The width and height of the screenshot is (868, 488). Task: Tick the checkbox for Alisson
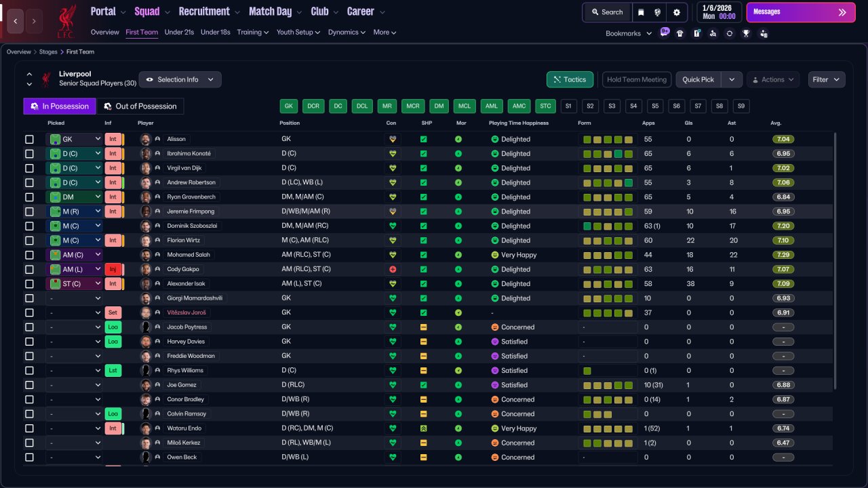click(29, 139)
